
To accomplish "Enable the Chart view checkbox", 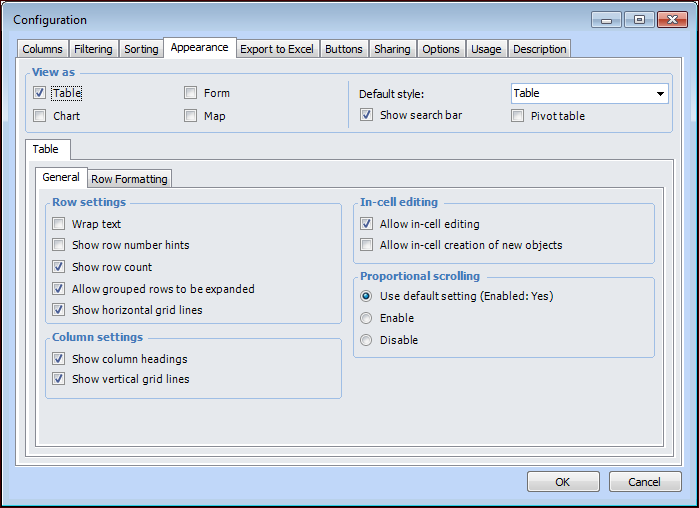I will tap(40, 116).
